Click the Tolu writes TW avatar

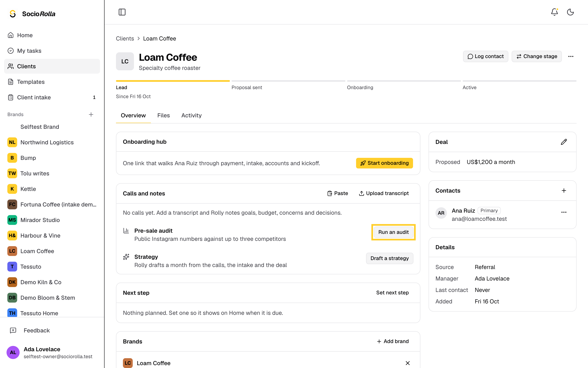click(x=12, y=173)
